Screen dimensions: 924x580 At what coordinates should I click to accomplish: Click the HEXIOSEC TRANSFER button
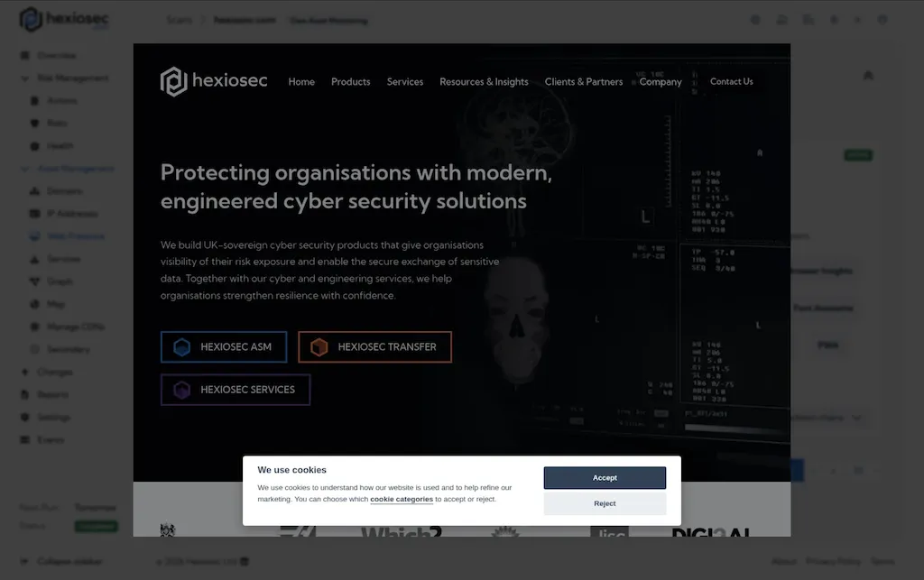point(374,346)
